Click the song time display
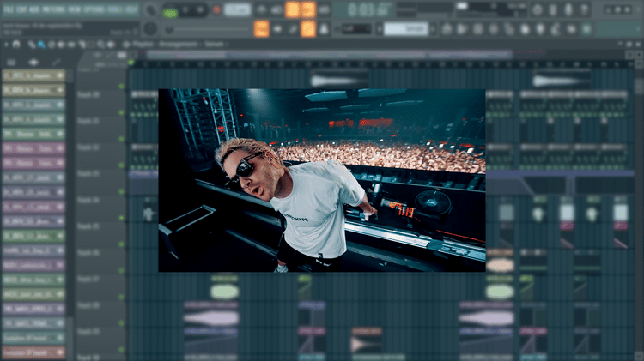The width and height of the screenshot is (644, 361). coord(362,9)
